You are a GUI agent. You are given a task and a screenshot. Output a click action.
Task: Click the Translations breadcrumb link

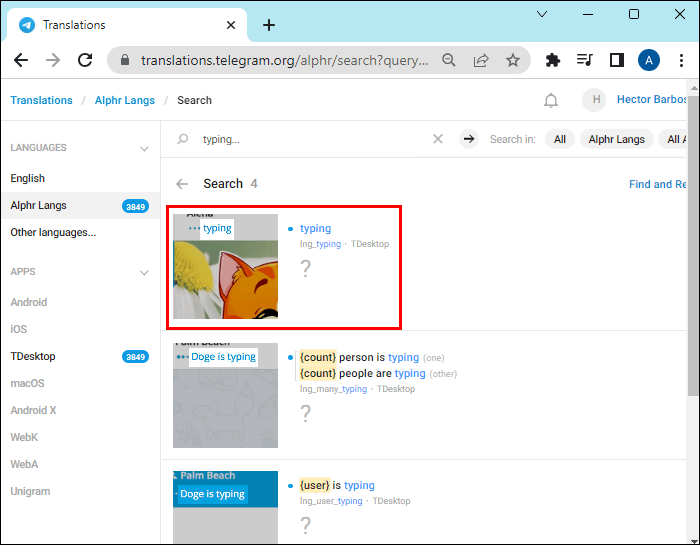(42, 100)
